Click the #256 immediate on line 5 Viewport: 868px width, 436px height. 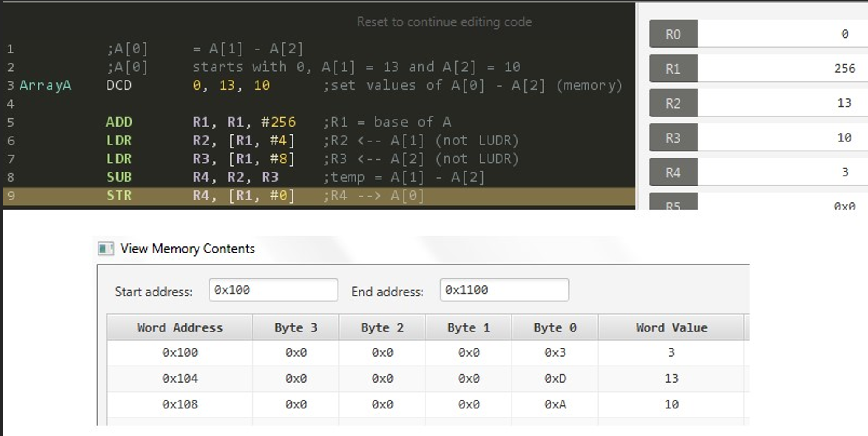[x=279, y=122]
